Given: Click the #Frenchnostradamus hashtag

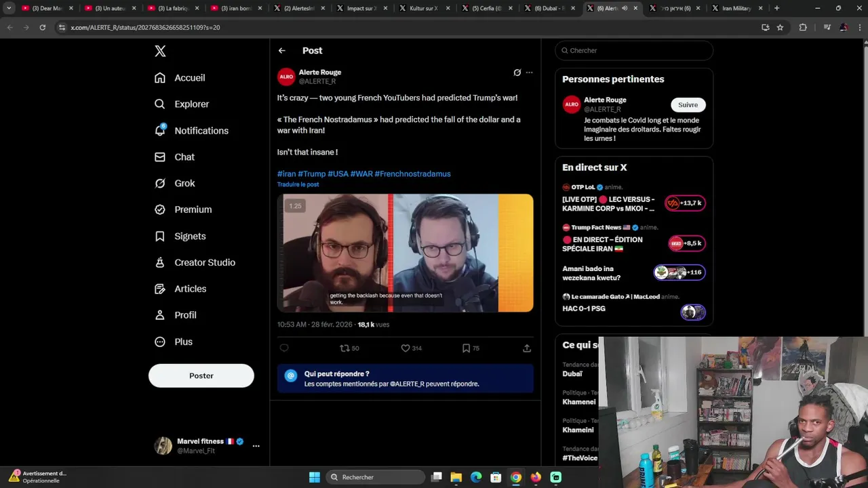Looking at the screenshot, I should 412,174.
